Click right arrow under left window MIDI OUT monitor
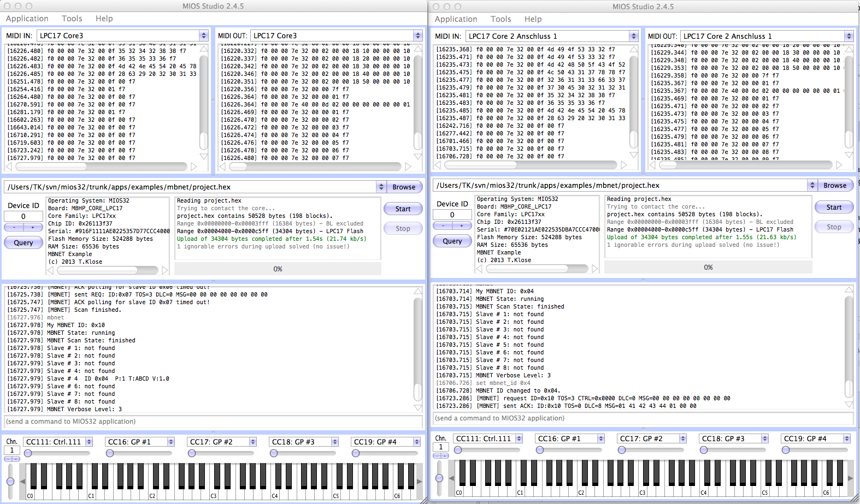 click(x=408, y=166)
